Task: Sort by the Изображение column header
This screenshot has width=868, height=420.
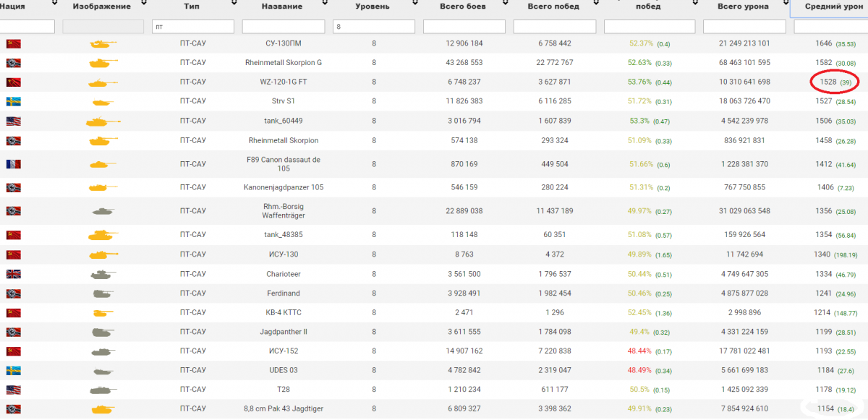Action: tap(102, 7)
